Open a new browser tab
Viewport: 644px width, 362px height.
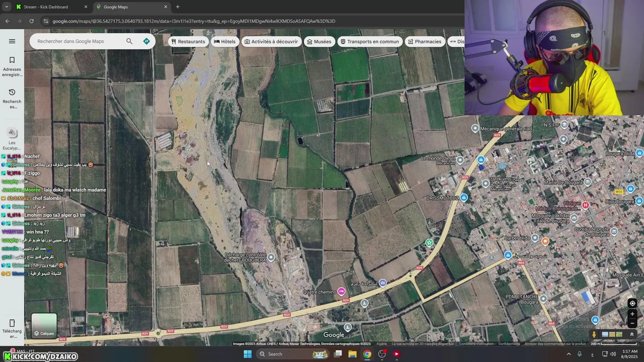178,7
